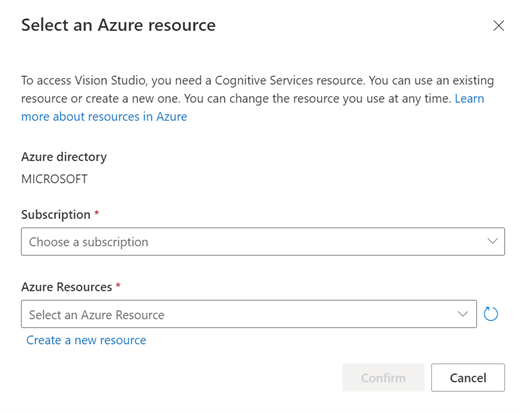
Task: Click the Azure directory label
Action: pos(64,157)
